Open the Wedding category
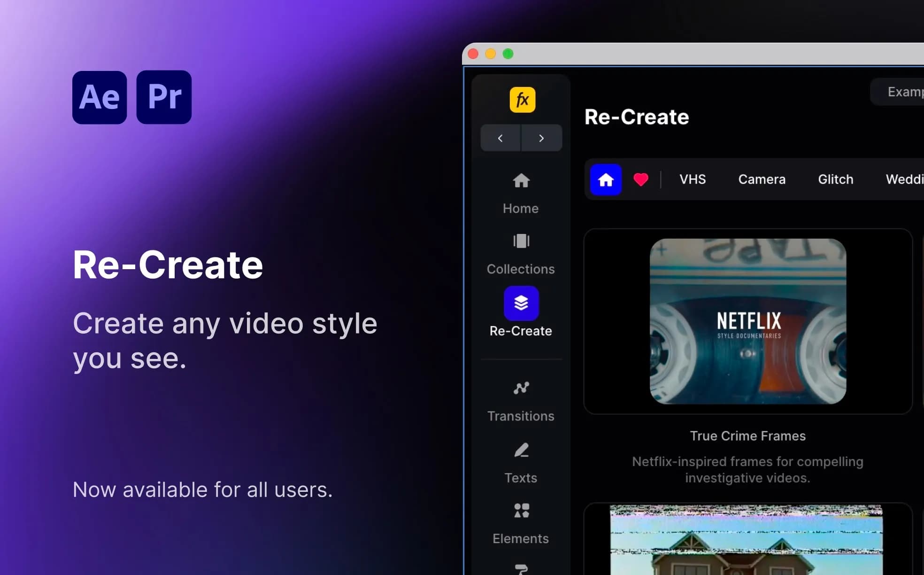 [x=904, y=179]
